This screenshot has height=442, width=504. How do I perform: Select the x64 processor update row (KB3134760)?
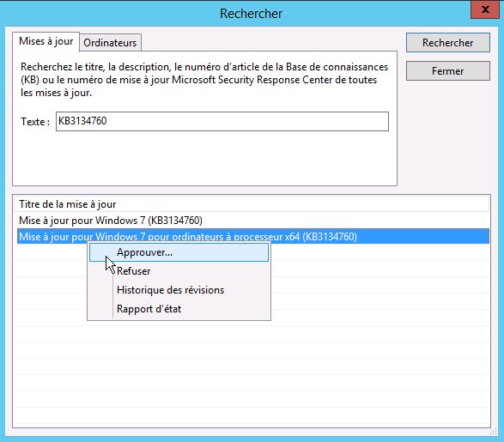pos(253,236)
